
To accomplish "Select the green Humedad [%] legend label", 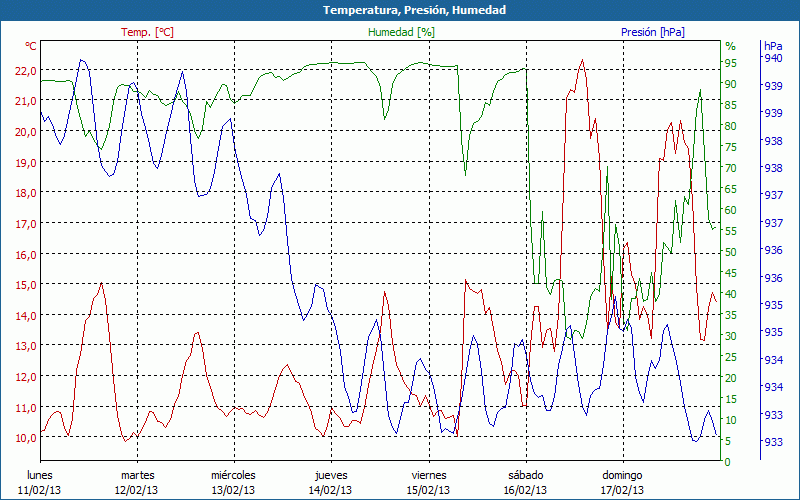I will 401,32.
